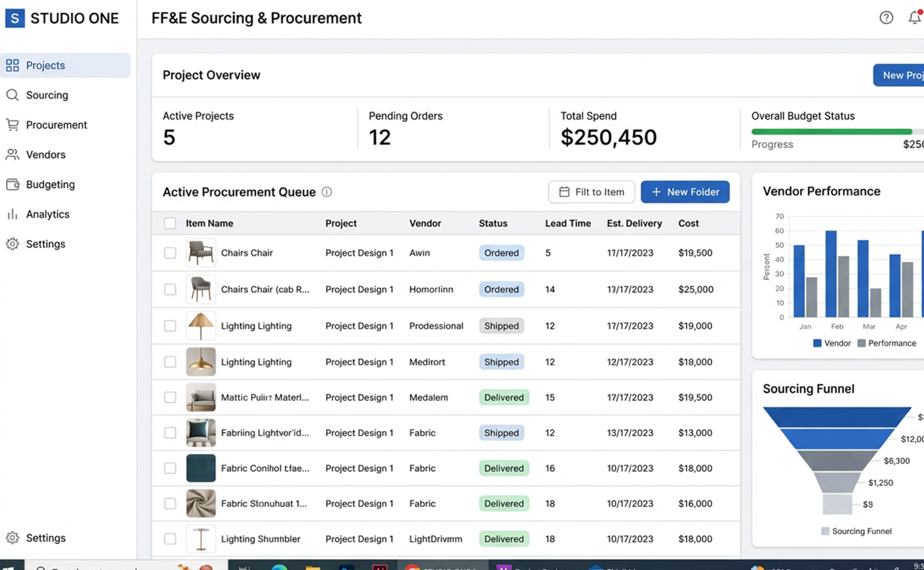This screenshot has width=924, height=570.
Task: Check the Lighting Shumbler row
Action: coord(170,539)
